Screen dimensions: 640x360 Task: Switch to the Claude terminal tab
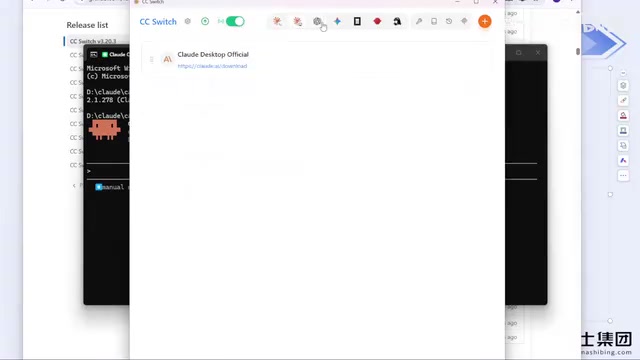coord(115,54)
